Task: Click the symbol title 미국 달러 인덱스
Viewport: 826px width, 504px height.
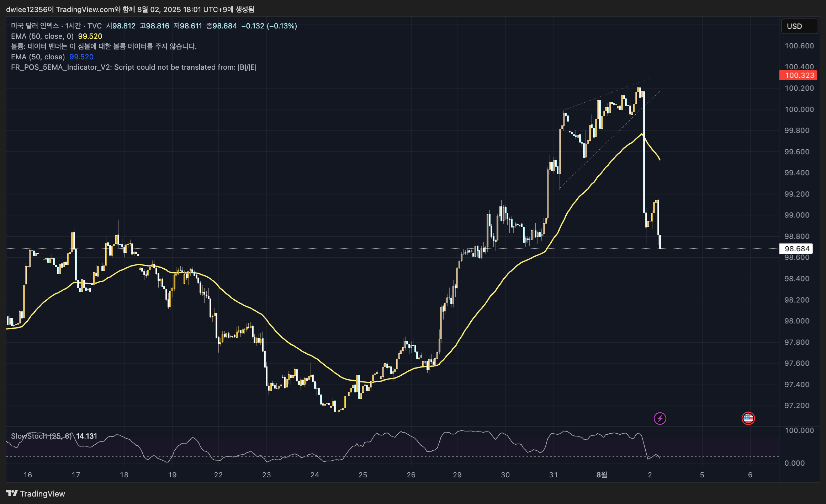Action: tap(35, 26)
